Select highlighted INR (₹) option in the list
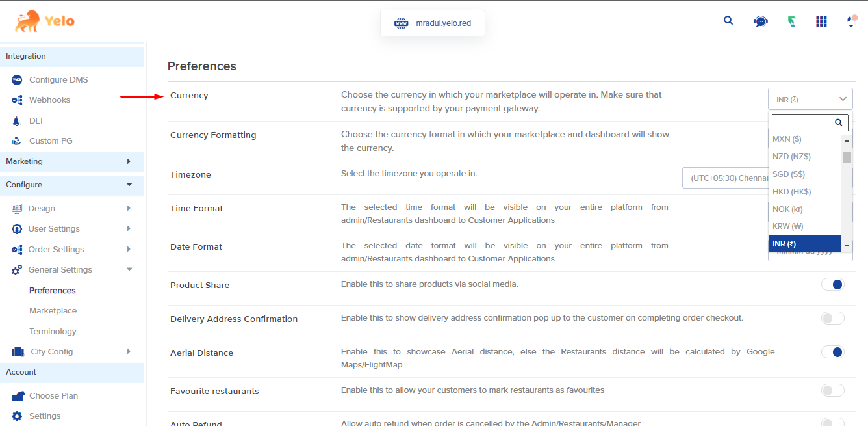Viewport: 868px width, 426px height. tap(805, 244)
